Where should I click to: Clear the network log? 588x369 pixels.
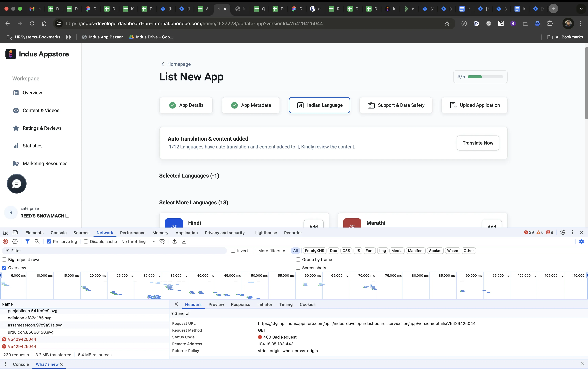coord(15,242)
